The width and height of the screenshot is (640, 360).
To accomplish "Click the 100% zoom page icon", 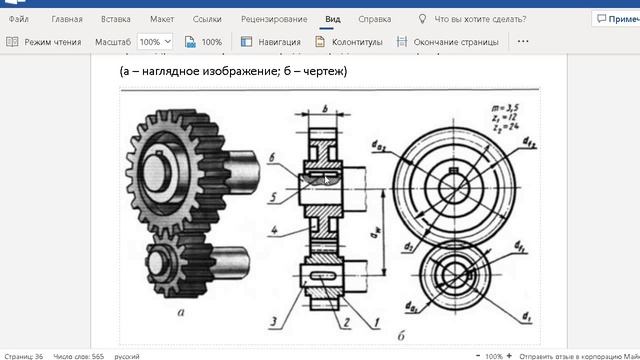I will click(190, 42).
